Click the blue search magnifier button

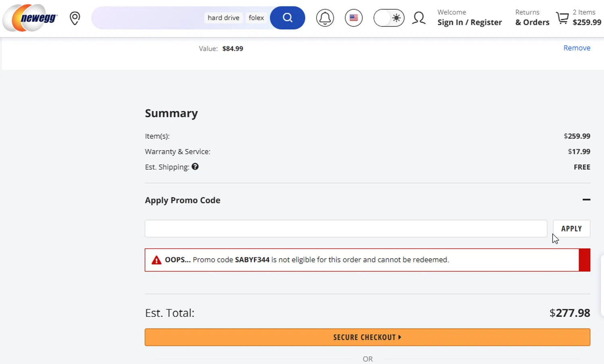[x=287, y=18]
